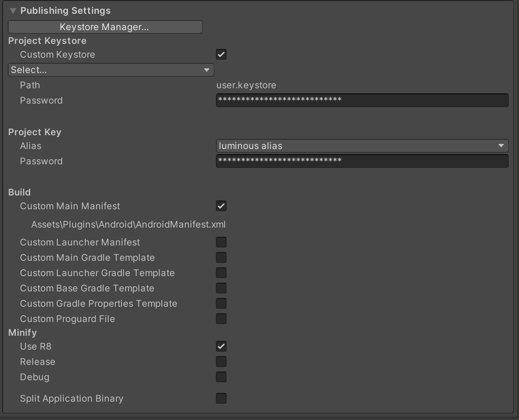Viewport: 519px width, 420px height.
Task: Collapse the Publishing Settings section
Action: click(x=13, y=11)
